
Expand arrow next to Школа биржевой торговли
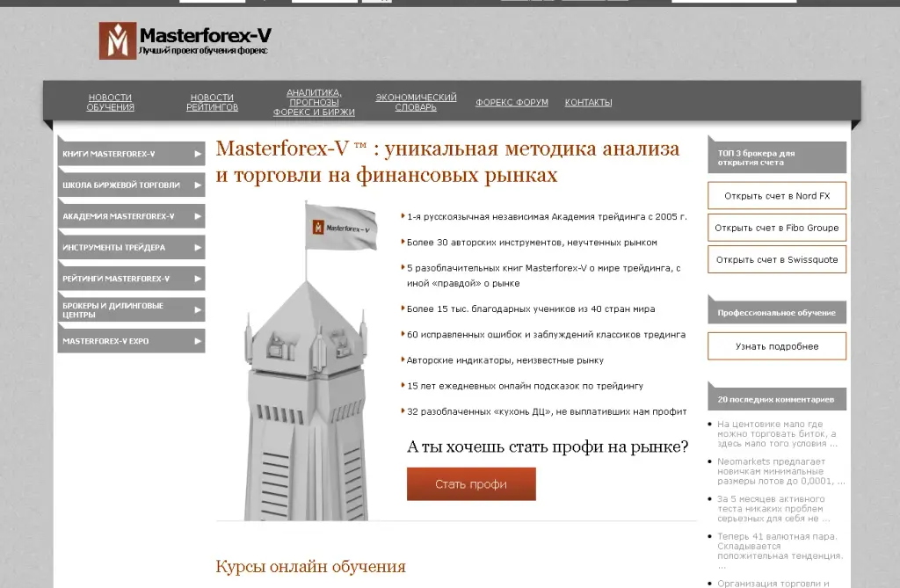198,185
